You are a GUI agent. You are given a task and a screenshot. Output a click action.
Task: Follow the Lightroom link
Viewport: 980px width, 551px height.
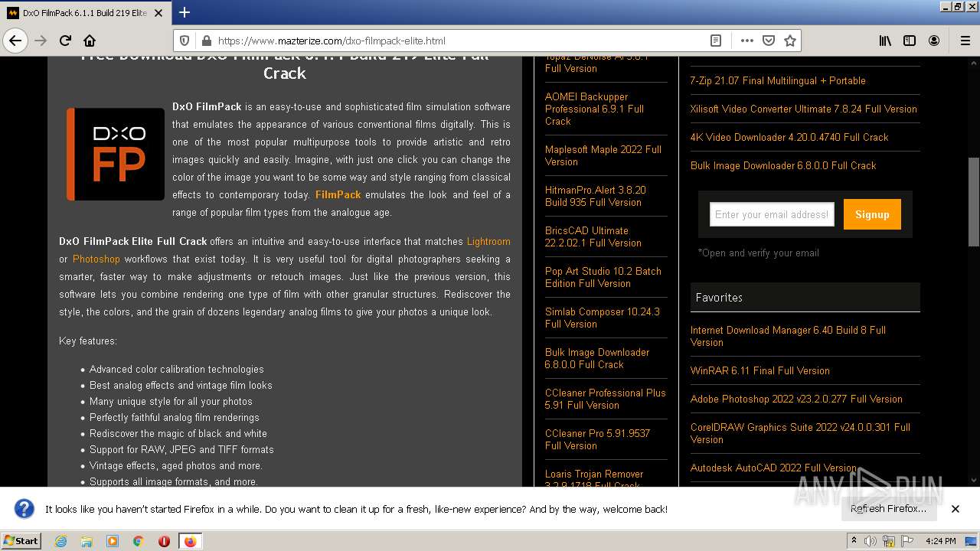tap(488, 241)
